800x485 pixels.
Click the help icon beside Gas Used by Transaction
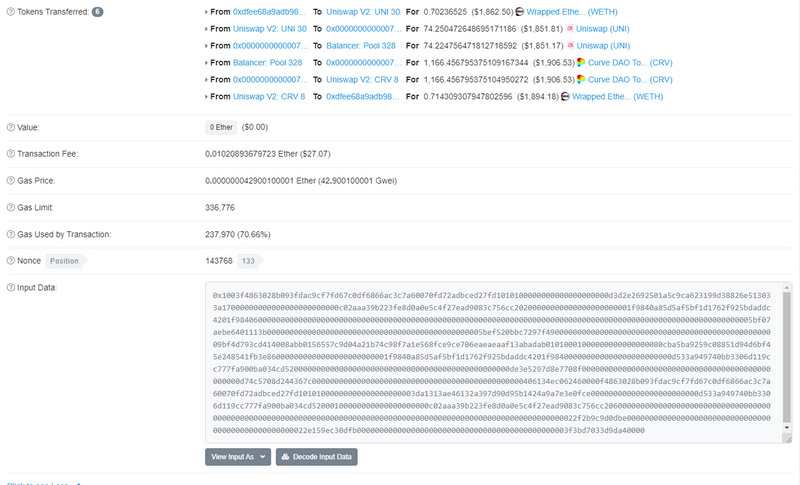pyautogui.click(x=10, y=234)
